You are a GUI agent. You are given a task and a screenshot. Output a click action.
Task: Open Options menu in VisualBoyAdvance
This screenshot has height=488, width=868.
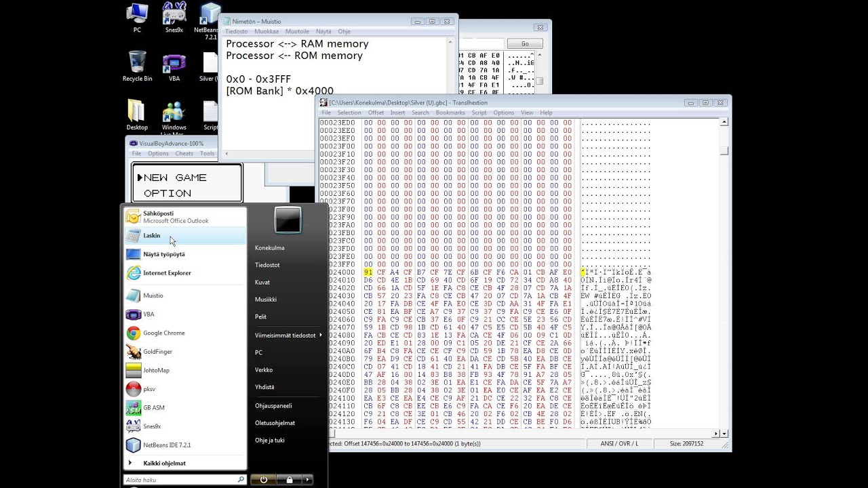158,153
